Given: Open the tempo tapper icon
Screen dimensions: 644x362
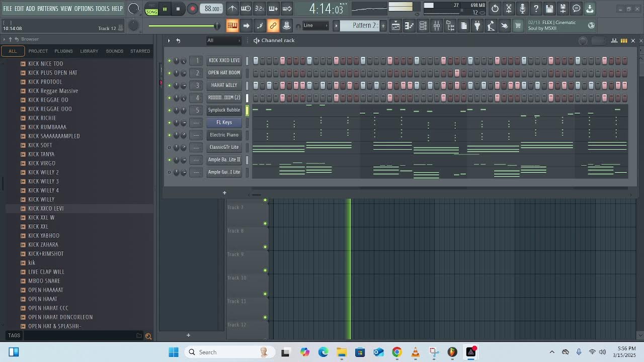Looking at the screenshot, I should coord(491,26).
